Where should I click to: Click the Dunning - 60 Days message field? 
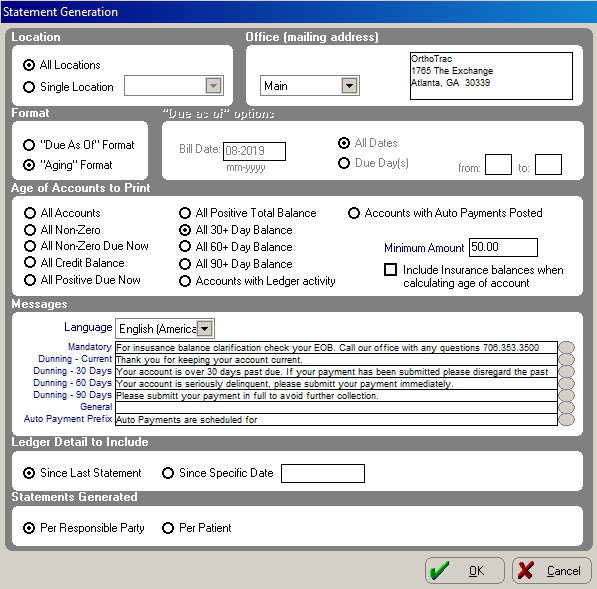[336, 384]
